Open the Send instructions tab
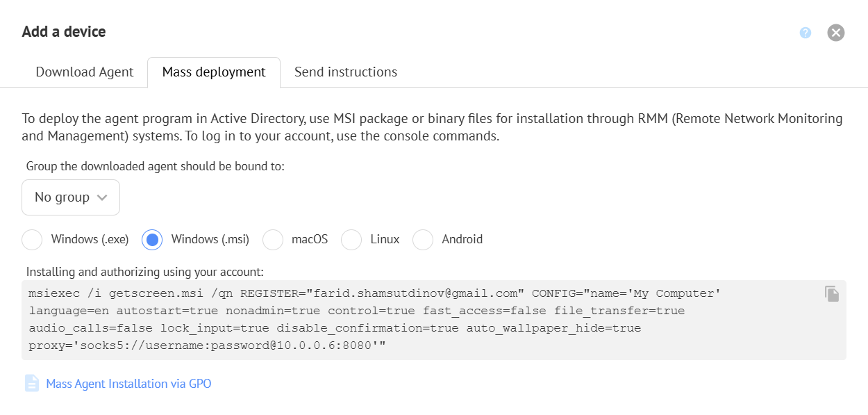The height and width of the screenshot is (415, 868). pos(346,72)
